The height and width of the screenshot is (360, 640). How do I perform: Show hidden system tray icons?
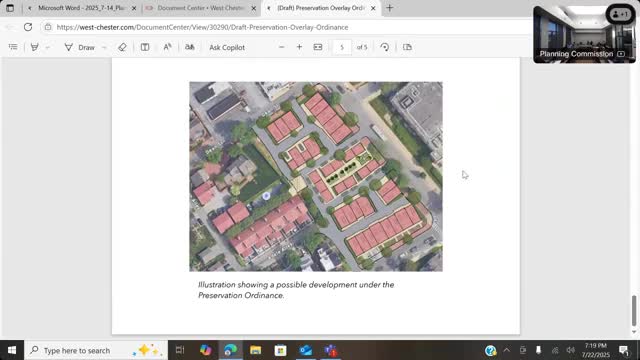point(507,350)
